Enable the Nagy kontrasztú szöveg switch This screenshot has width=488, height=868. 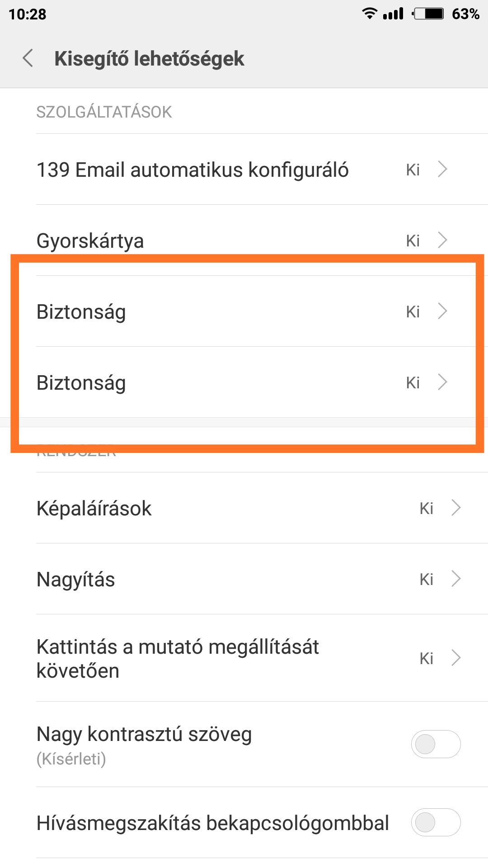pos(436,744)
